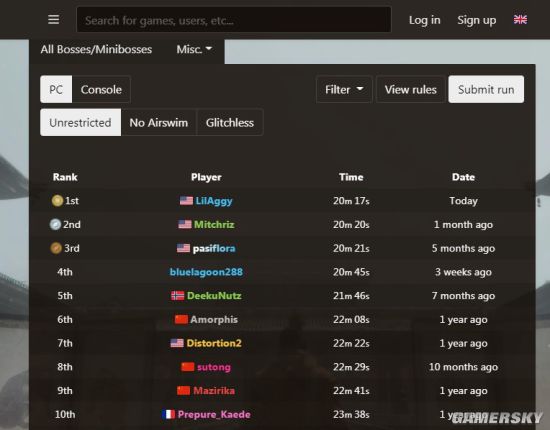
Task: Focus the search for games field
Action: click(x=234, y=20)
